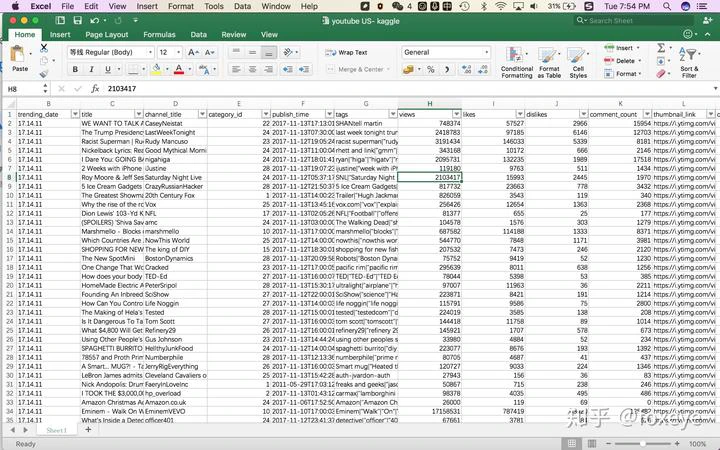This screenshot has width=720, height=450.
Task: Open likes column filter dropdown
Action: [520, 114]
